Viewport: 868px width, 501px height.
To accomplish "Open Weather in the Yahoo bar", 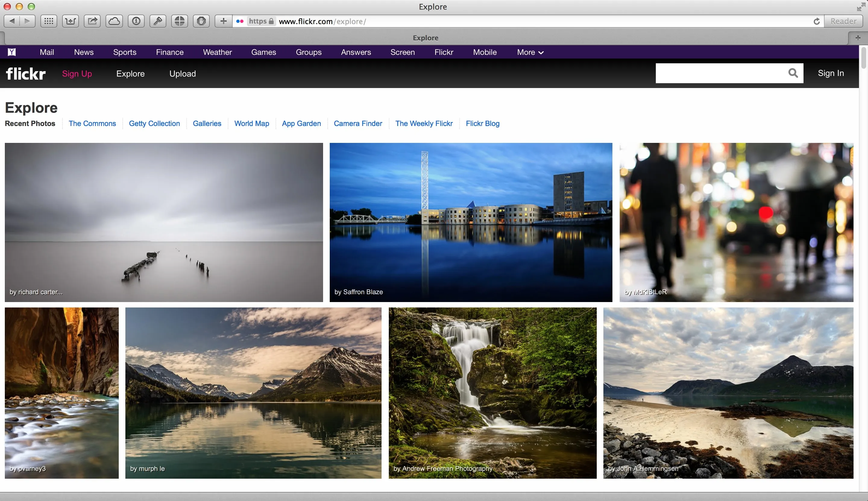I will tap(217, 52).
